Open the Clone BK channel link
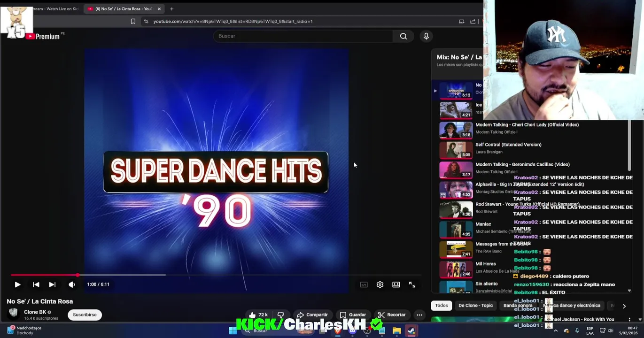644x338 pixels. pyautogui.click(x=35, y=312)
